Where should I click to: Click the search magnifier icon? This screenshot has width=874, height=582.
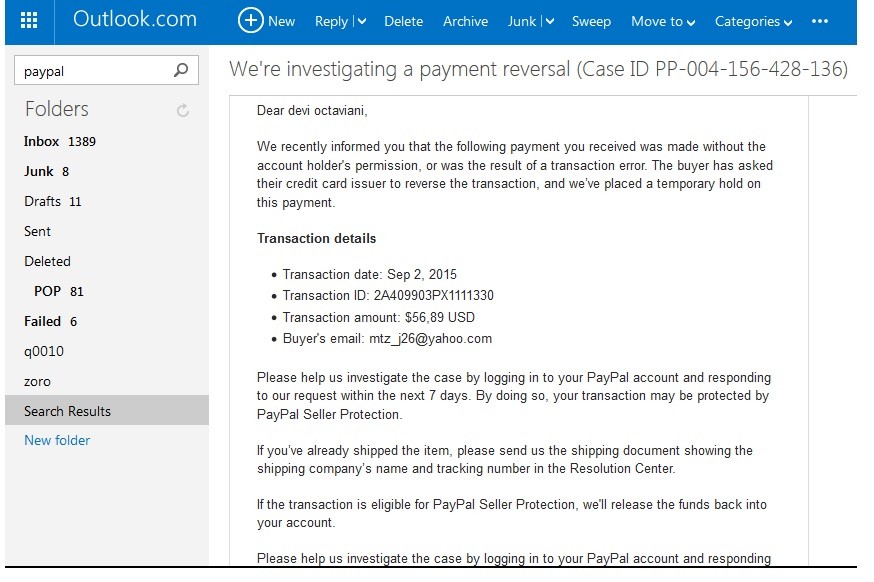click(181, 70)
